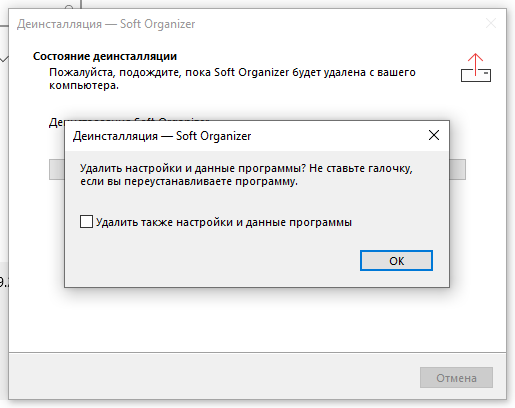Close the inner Soft Organizer confirmation dialog
The height and width of the screenshot is (408, 515).
click(x=434, y=135)
